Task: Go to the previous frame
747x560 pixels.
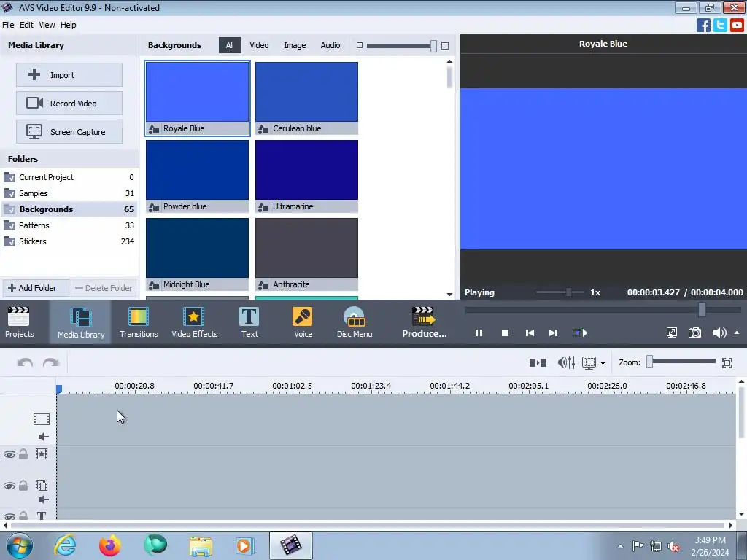Action: click(530, 332)
